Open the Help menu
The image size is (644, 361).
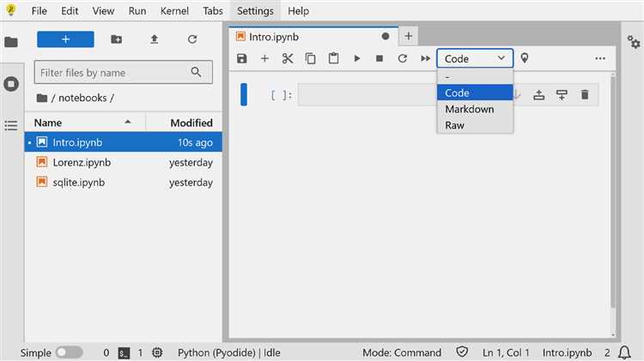[x=298, y=11]
